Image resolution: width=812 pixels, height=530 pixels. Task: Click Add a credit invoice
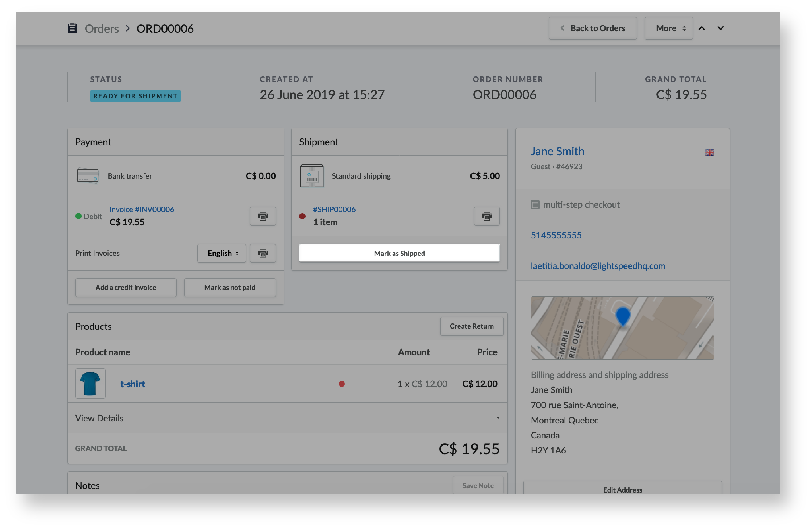[x=126, y=287]
